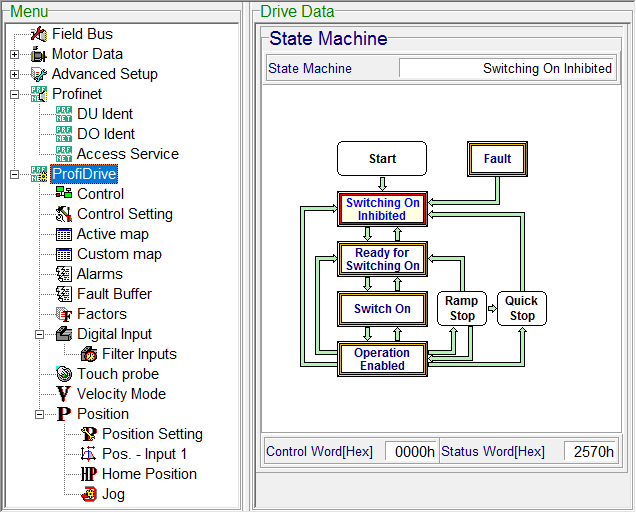This screenshot has height=513, width=636.
Task: Click the Velocity Mode V icon
Action: [64, 394]
